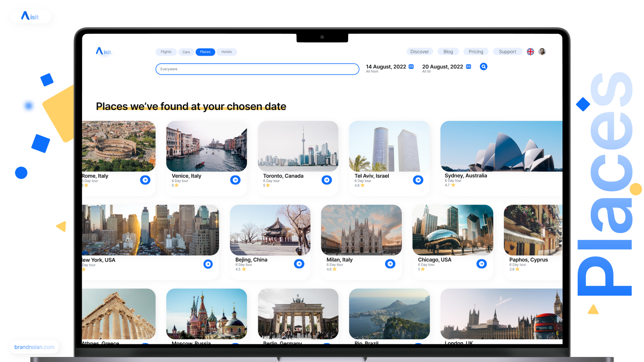Open the London Parliament photo

[x=501, y=314]
